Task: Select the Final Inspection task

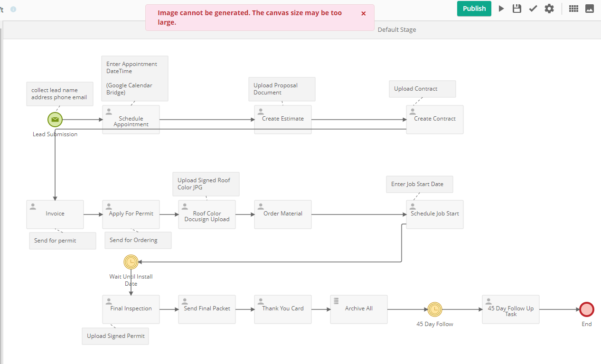Action: click(131, 309)
